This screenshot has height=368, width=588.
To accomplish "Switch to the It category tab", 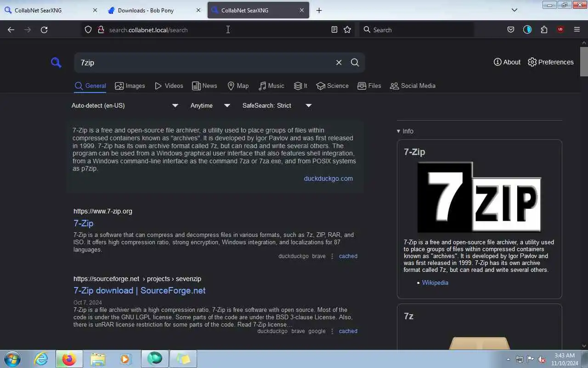I will 300,86.
